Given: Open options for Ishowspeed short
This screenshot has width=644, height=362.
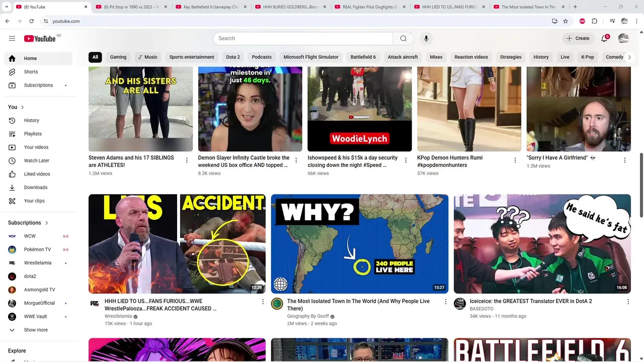Looking at the screenshot, I should (x=406, y=160).
